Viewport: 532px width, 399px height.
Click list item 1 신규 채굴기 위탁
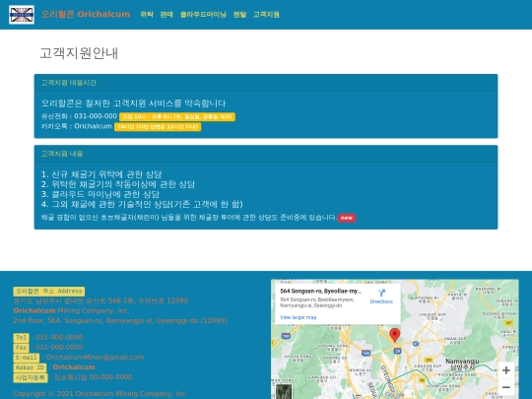101,174
